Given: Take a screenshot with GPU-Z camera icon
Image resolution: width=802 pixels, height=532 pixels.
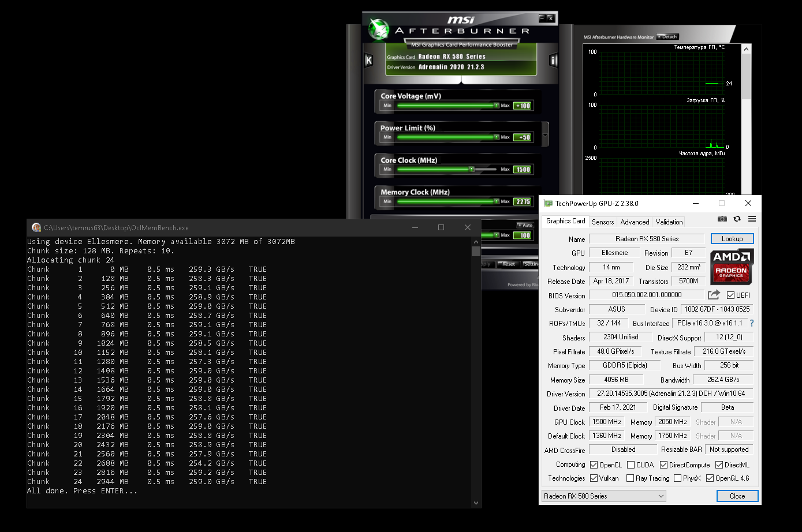Looking at the screenshot, I should pyautogui.click(x=722, y=219).
